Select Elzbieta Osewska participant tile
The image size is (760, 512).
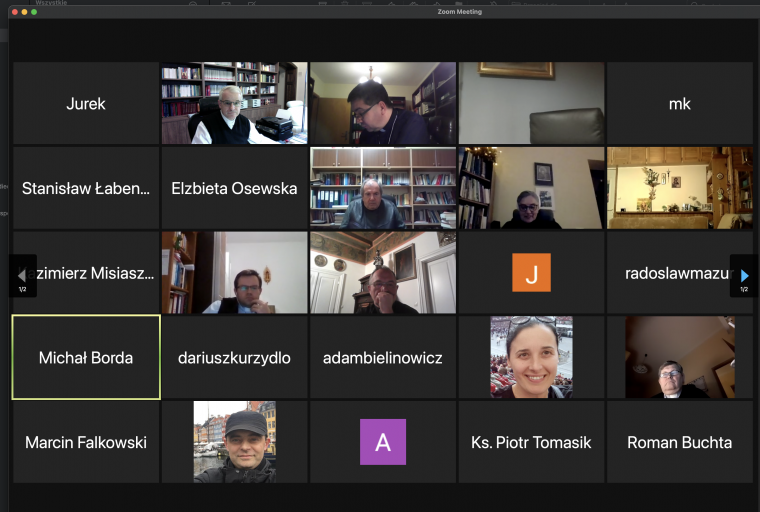[x=235, y=188]
